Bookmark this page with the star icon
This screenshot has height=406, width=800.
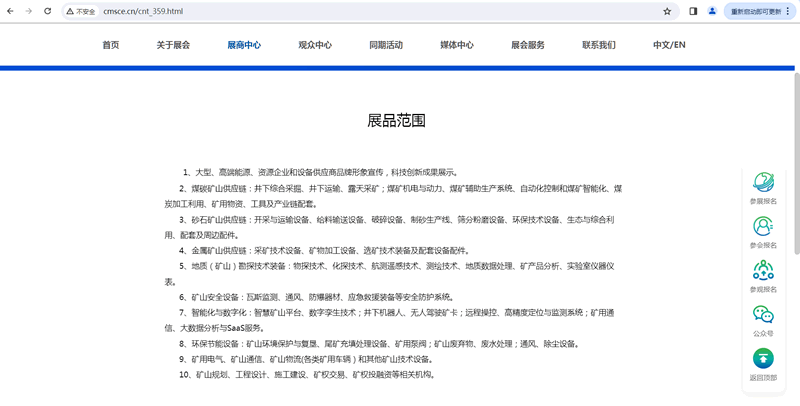tap(667, 11)
